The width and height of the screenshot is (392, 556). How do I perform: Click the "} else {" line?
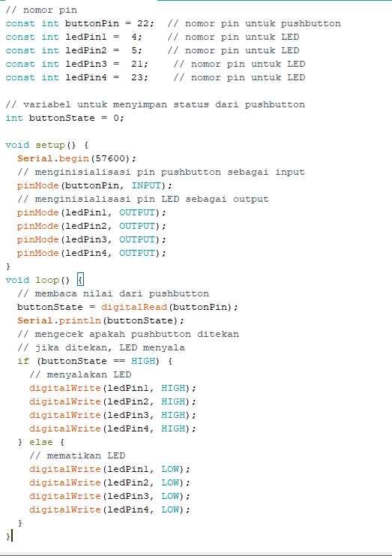tap(41, 442)
